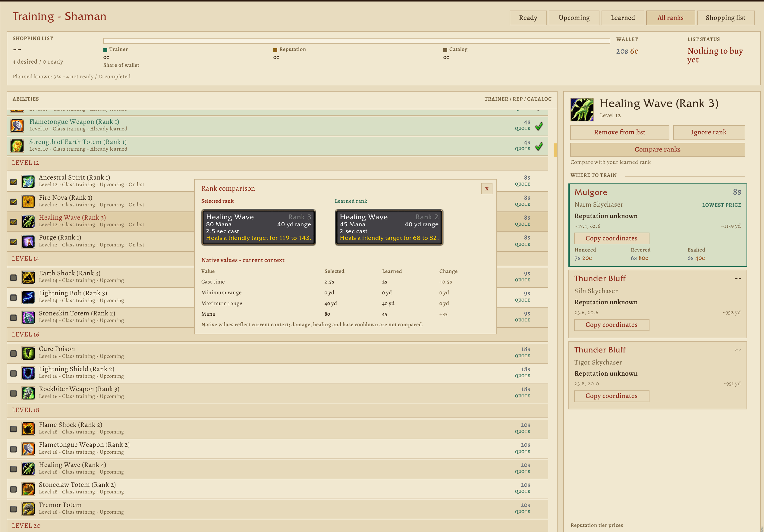
Task: Click the Lightning Bolt Rank 3 icon
Action: tap(28, 297)
